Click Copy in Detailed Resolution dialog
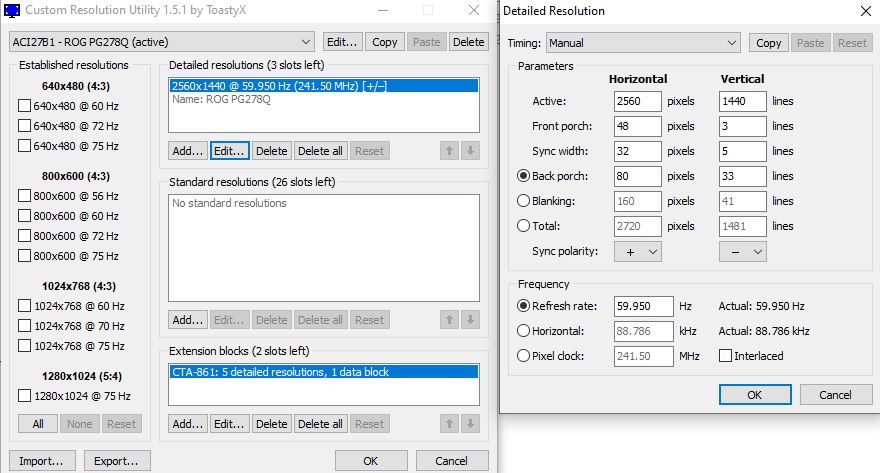The width and height of the screenshot is (880, 473). pos(768,43)
